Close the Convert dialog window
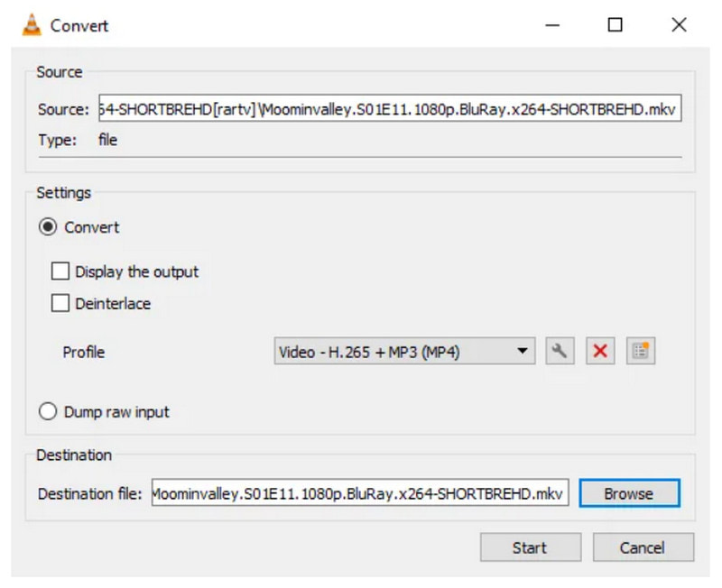The width and height of the screenshot is (722, 588). (x=679, y=25)
